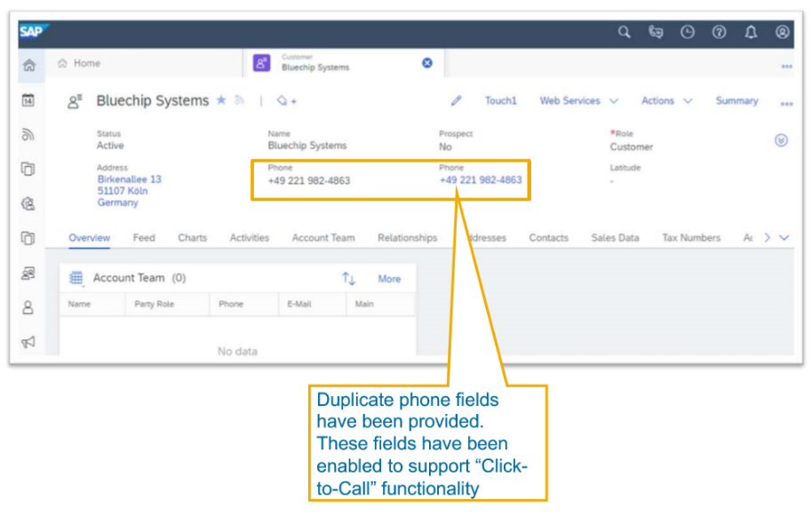Switch to the Account Team tab
812x516 pixels.
[x=323, y=237]
